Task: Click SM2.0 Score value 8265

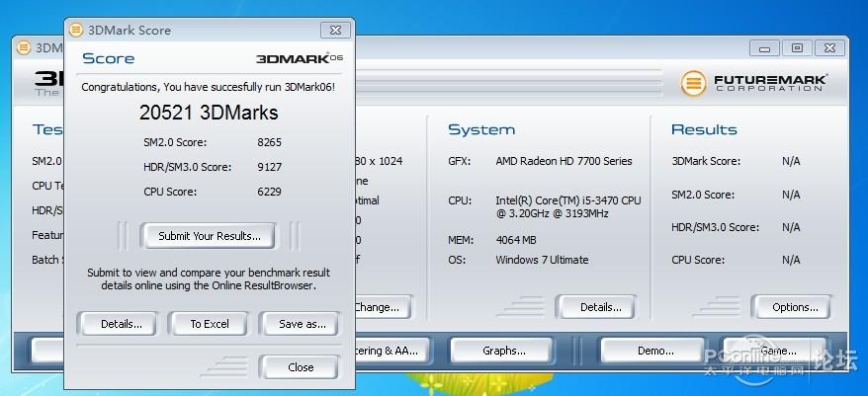Action: (x=269, y=142)
